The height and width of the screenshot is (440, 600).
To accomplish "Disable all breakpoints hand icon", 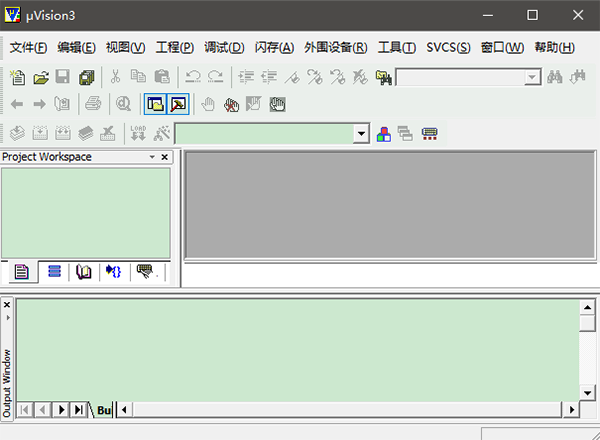I will (x=277, y=104).
